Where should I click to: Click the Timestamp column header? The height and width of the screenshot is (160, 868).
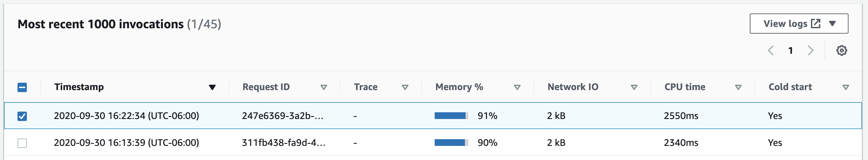[x=79, y=87]
